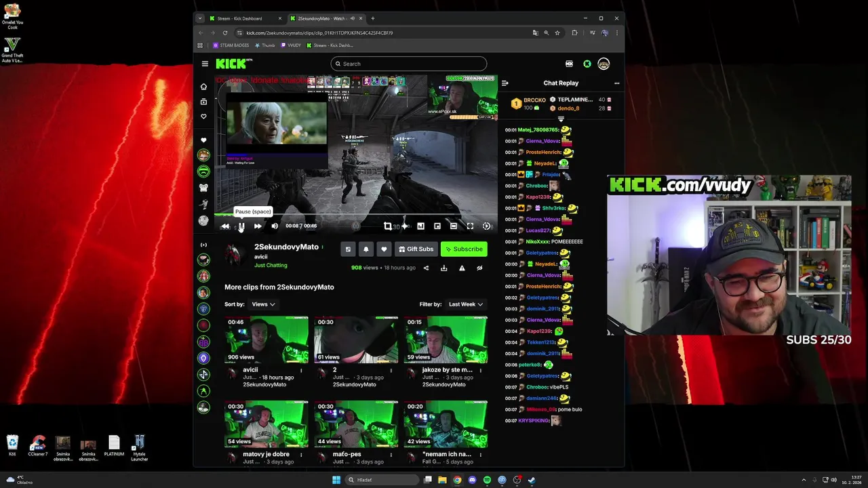The image size is (868, 488).
Task: Play the '2' clip thumbnail
Action: click(356, 340)
